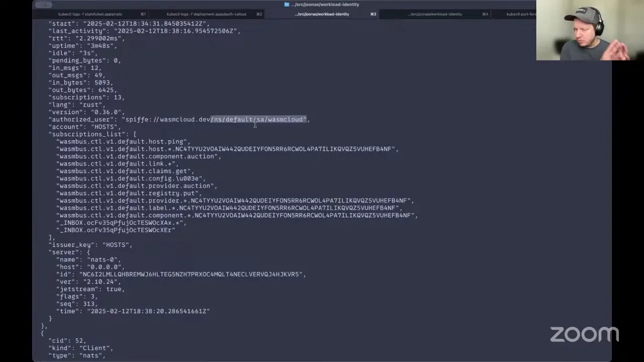Click the wasmbus.ctl.v1.default.label.* subscription line
The width and height of the screenshot is (644, 362).
click(x=229, y=208)
